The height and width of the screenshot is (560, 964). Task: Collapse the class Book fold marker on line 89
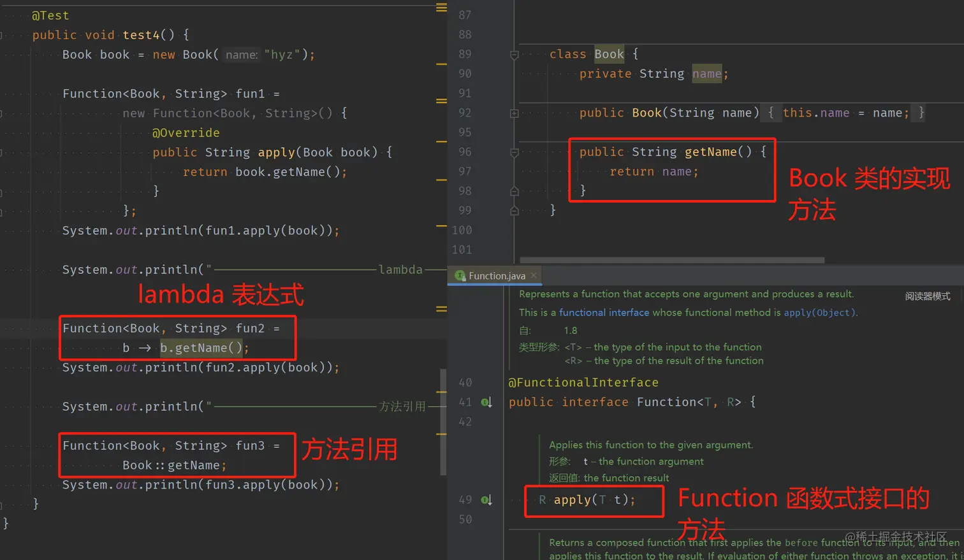click(x=515, y=55)
